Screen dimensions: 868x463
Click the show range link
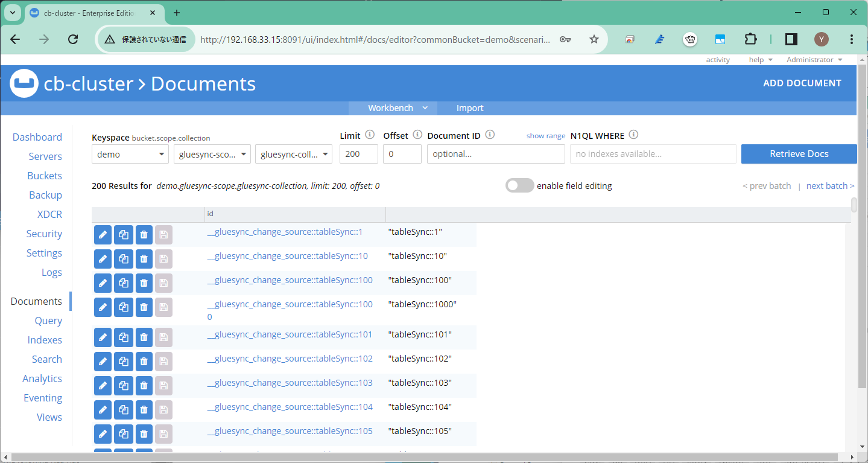click(546, 136)
